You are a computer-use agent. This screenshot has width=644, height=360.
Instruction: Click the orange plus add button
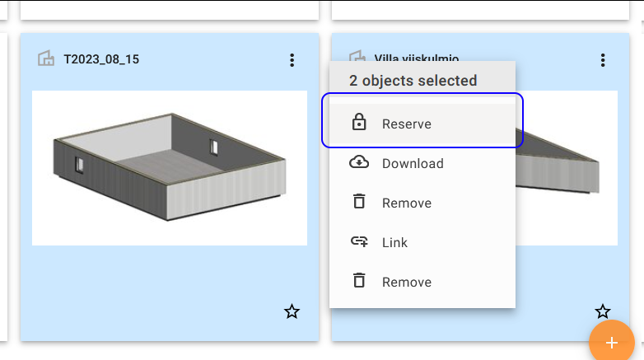[x=611, y=342]
